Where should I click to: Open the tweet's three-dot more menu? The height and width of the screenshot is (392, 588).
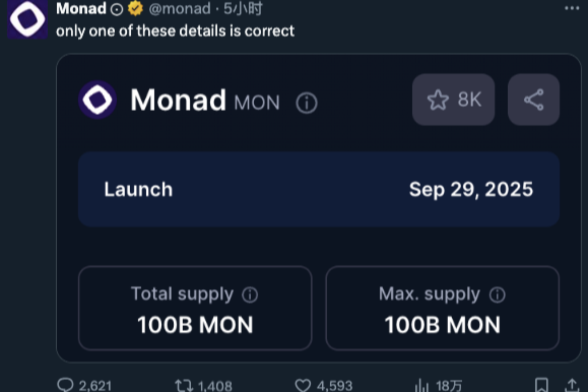[572, 8]
